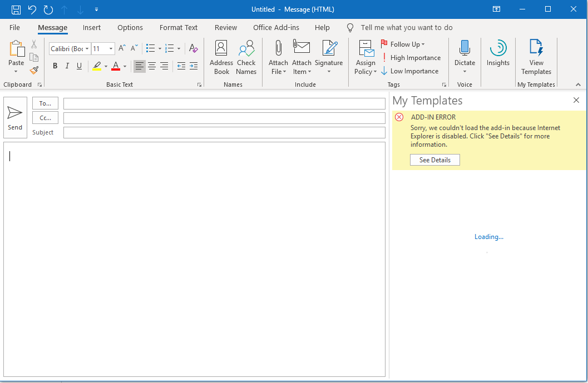Toggle High Importance
Image resolution: width=588 pixels, height=383 pixels.
tap(411, 58)
